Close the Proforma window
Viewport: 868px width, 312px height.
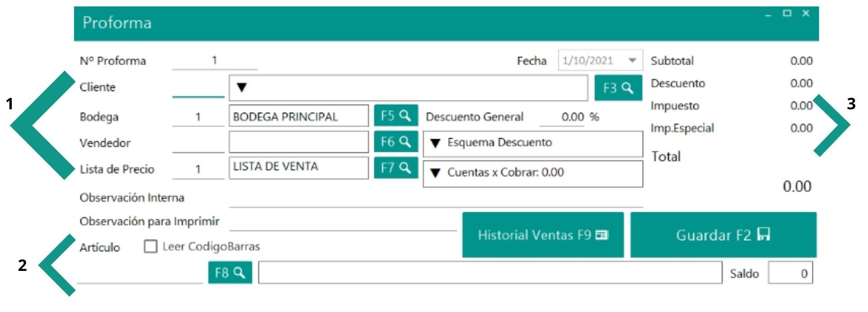pyautogui.click(x=806, y=14)
